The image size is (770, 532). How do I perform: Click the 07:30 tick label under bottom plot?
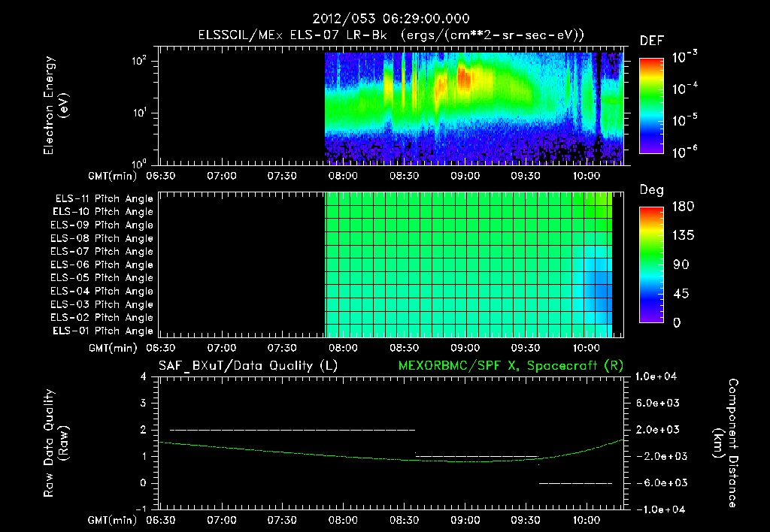[282, 520]
